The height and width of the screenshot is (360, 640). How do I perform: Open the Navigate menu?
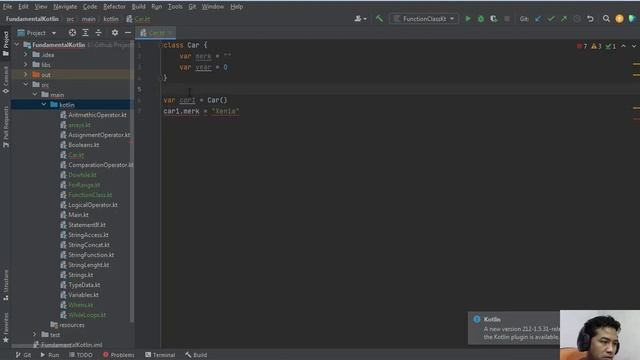click(x=65, y=7)
